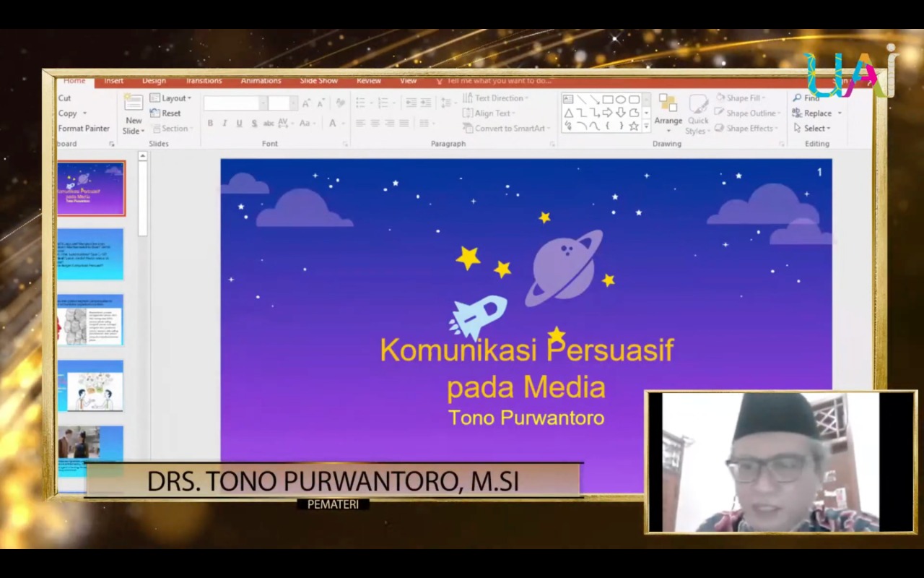Viewport: 924px width, 578px height.
Task: Expand the shapes gallery More arrow
Action: tap(646, 126)
